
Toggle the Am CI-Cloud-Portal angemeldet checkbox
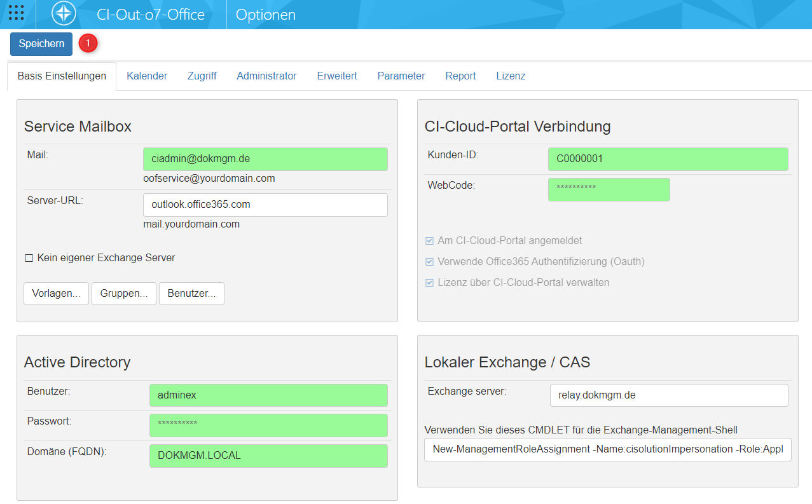click(x=429, y=240)
